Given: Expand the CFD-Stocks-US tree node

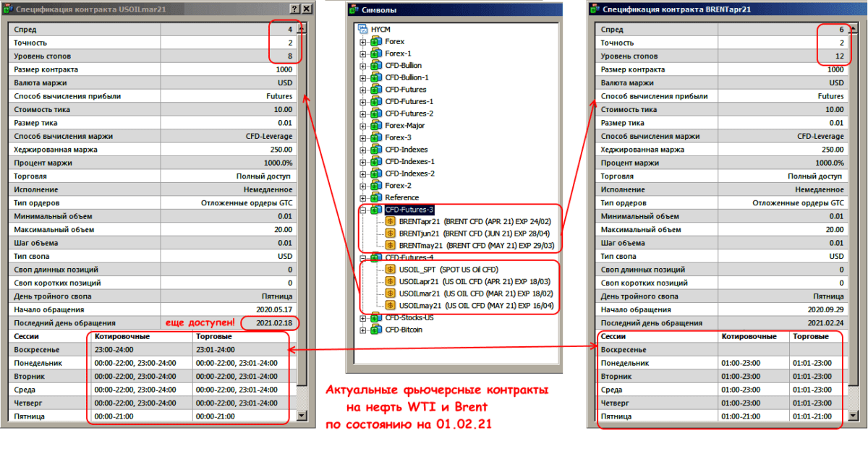Looking at the screenshot, I should (x=363, y=318).
